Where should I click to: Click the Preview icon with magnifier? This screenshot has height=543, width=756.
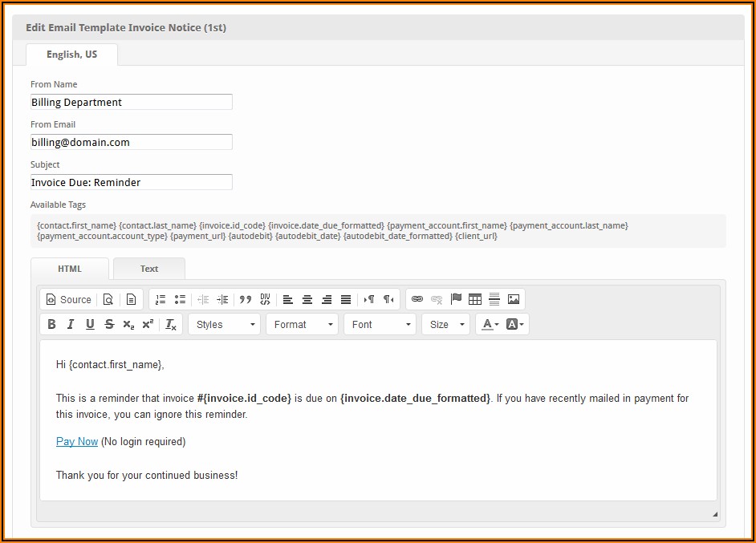pos(108,300)
